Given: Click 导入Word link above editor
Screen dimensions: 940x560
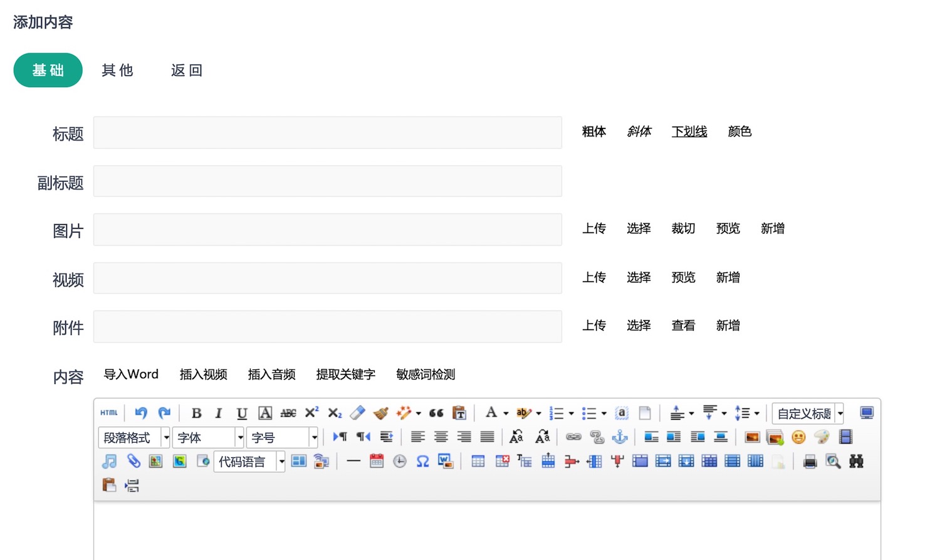Looking at the screenshot, I should (x=131, y=374).
